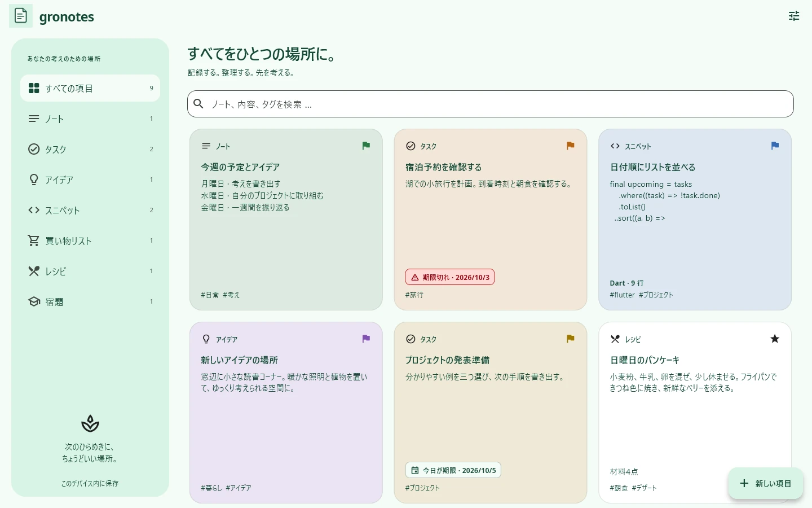Click the utensils icon on the レシピ card

(x=615, y=339)
